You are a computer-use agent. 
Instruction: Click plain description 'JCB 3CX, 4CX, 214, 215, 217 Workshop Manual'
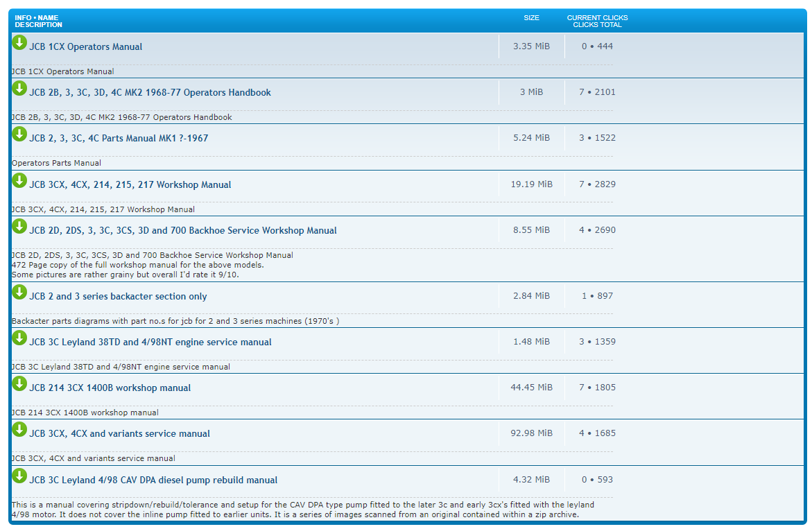(x=103, y=209)
